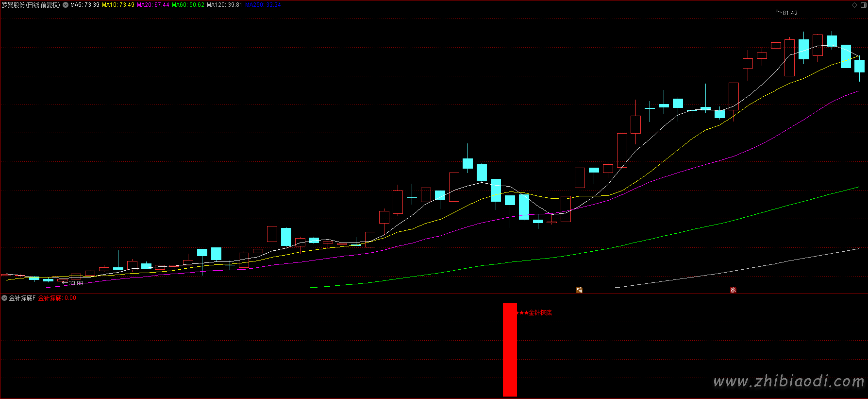Click the 金针探底F indicator name
Image resolution: width=868 pixels, height=399 pixels.
(22, 298)
